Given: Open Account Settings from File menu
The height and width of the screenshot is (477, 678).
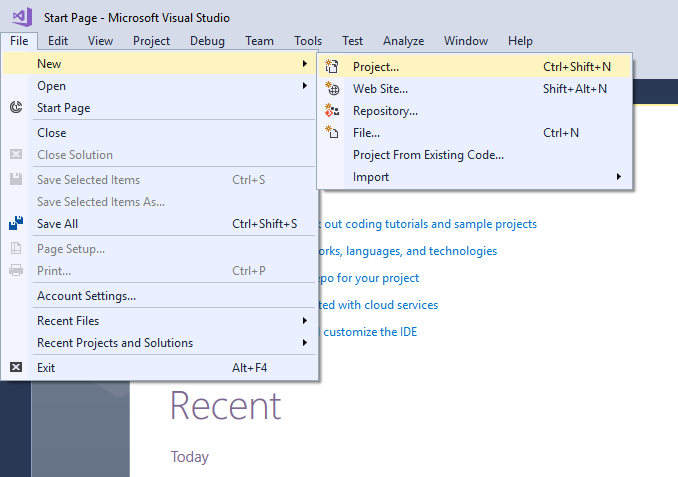Looking at the screenshot, I should [159, 296].
